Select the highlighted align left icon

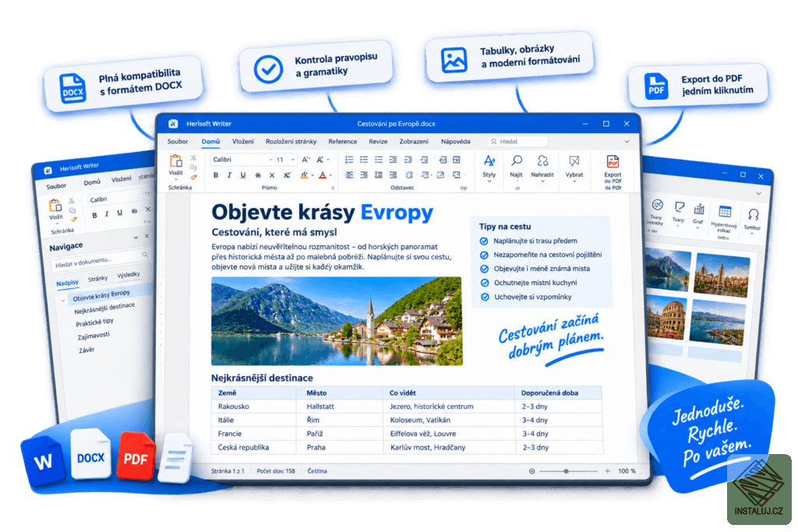(349, 175)
